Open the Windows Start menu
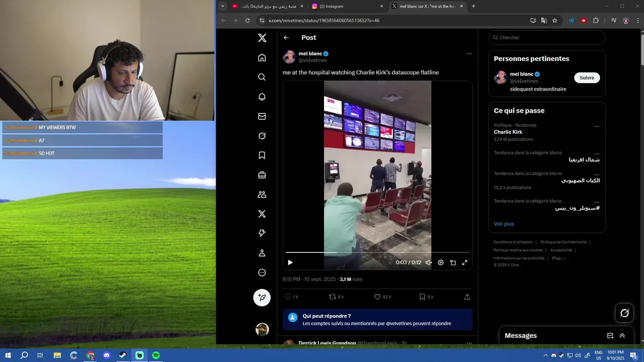 point(8,355)
